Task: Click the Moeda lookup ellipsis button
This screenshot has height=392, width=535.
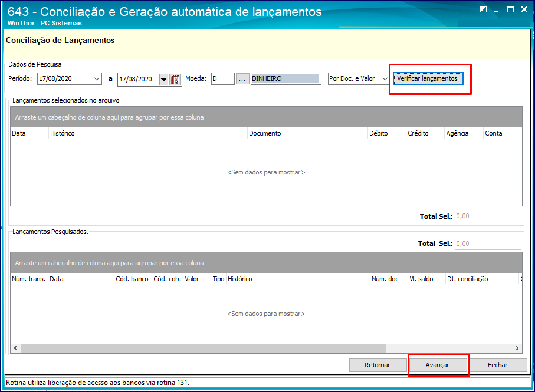Action: (x=242, y=79)
